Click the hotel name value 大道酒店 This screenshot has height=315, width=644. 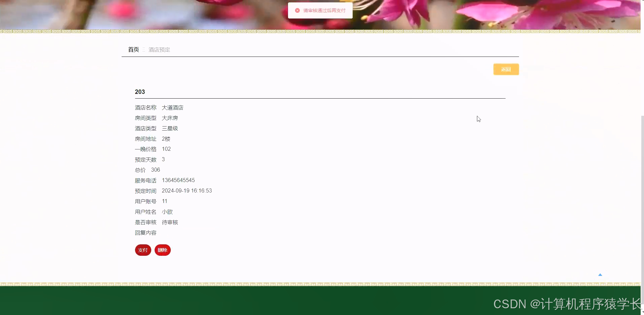point(172,108)
